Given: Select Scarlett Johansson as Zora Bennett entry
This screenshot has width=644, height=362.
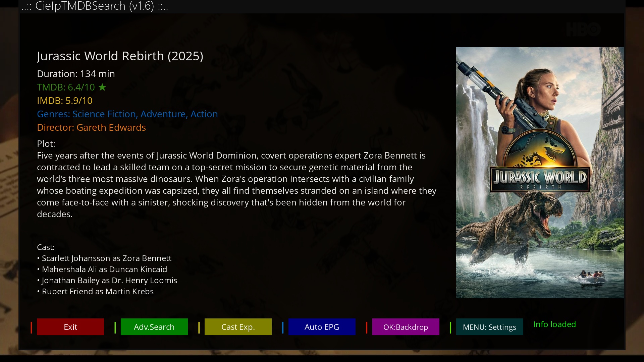Looking at the screenshot, I should 104,258.
